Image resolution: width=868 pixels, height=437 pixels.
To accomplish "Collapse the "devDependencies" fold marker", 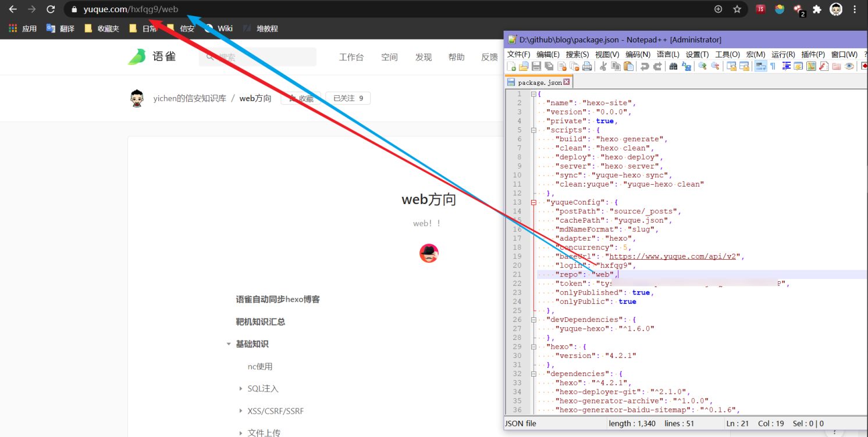I will [x=533, y=320].
